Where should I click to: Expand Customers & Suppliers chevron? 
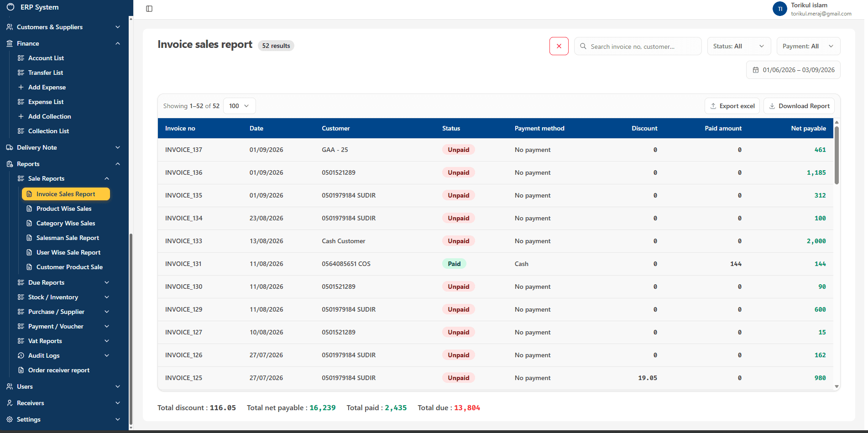pyautogui.click(x=118, y=27)
